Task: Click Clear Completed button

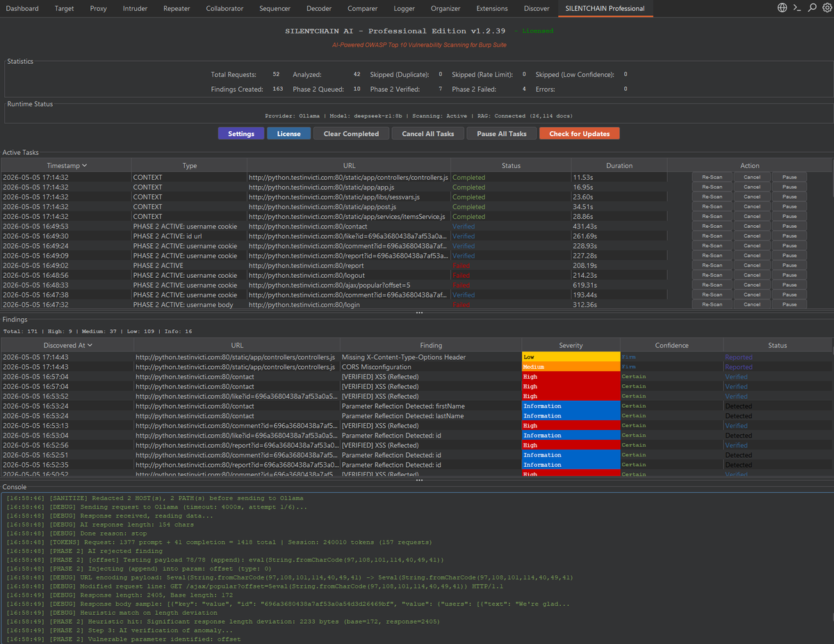Action: (351, 133)
